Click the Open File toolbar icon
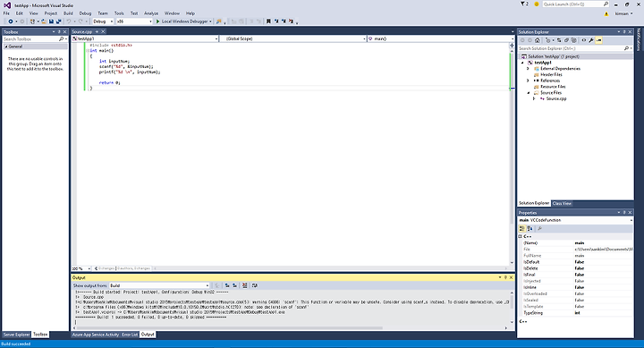 pos(44,21)
